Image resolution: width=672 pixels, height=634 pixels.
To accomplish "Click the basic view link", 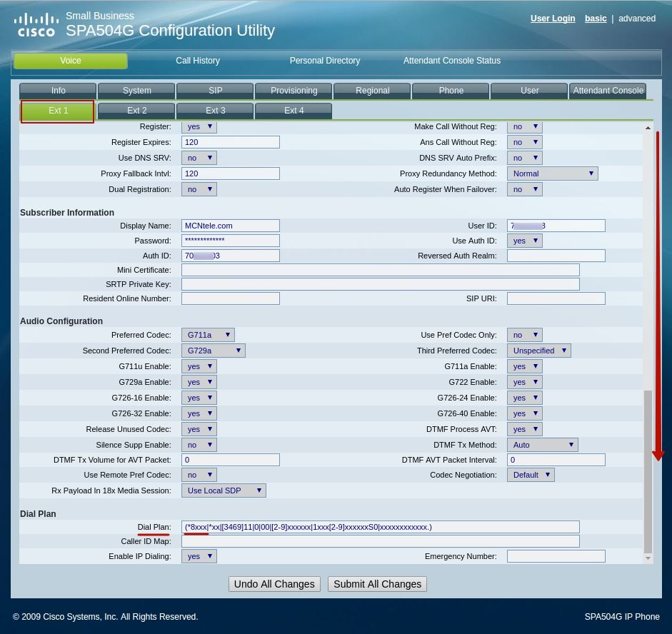I will 596,19.
